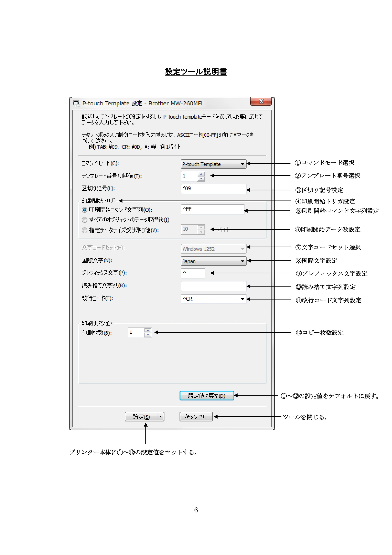Click the printer icon in dialog title bar

point(76,103)
